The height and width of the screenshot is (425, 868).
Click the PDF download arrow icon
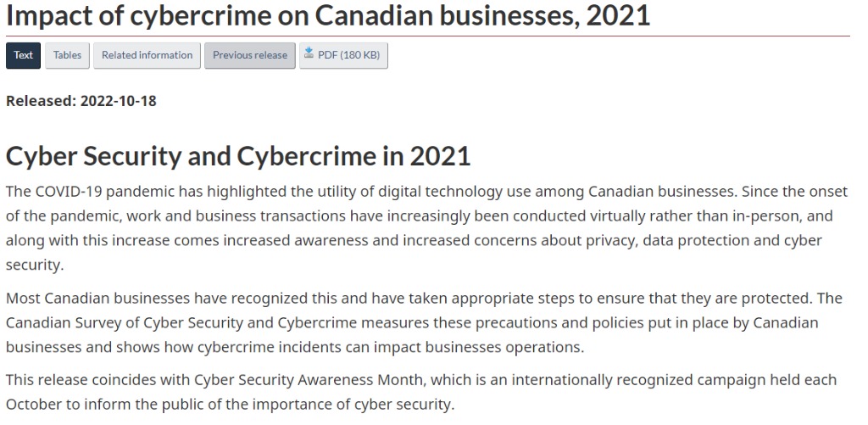click(x=309, y=54)
